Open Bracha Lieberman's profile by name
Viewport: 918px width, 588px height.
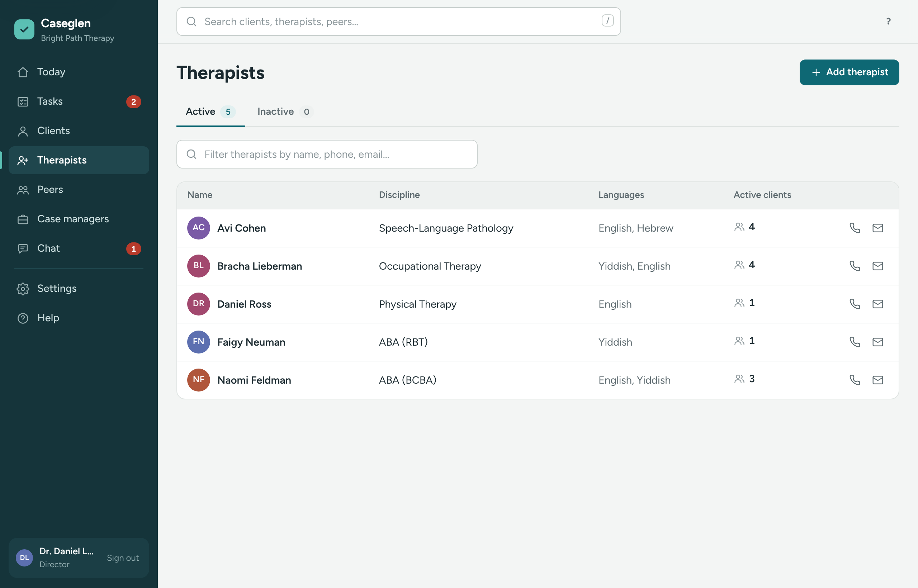tap(260, 266)
